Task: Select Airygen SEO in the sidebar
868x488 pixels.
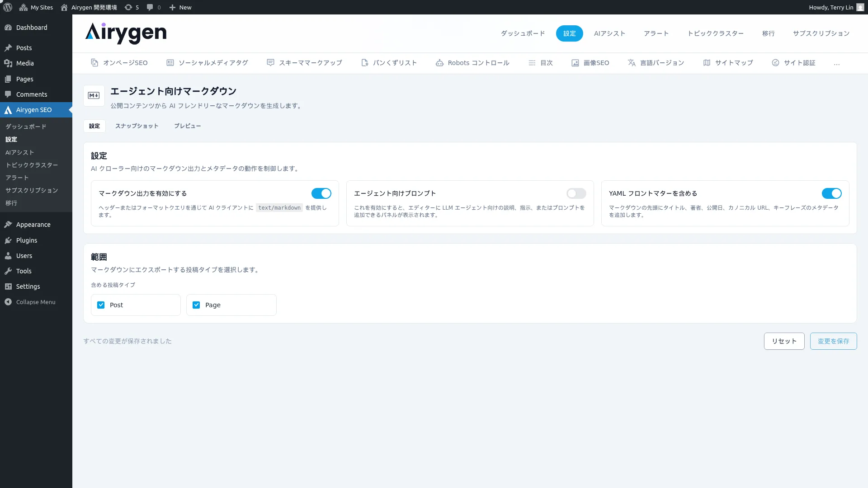Action: pyautogui.click(x=36, y=110)
